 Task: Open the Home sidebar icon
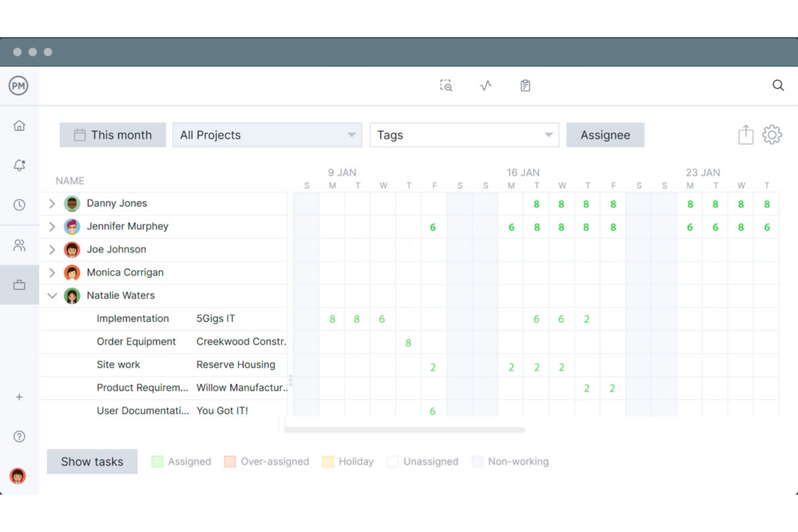click(19, 126)
